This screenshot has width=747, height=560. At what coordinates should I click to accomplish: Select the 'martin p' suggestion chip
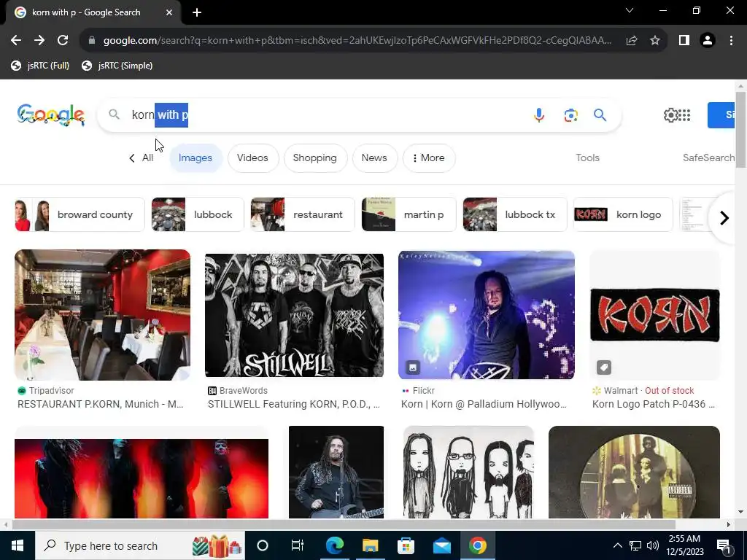(x=409, y=215)
